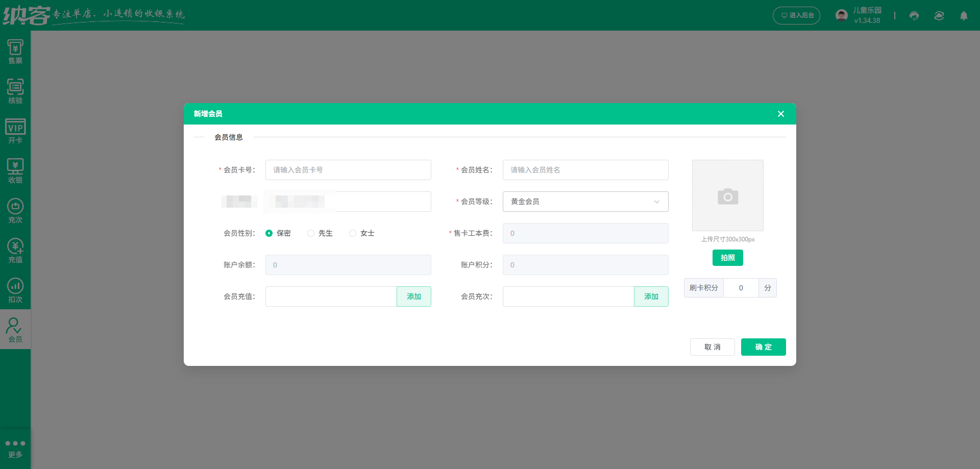This screenshot has width=980, height=469.
Task: Click the 拍照 take photo button
Action: (727, 258)
